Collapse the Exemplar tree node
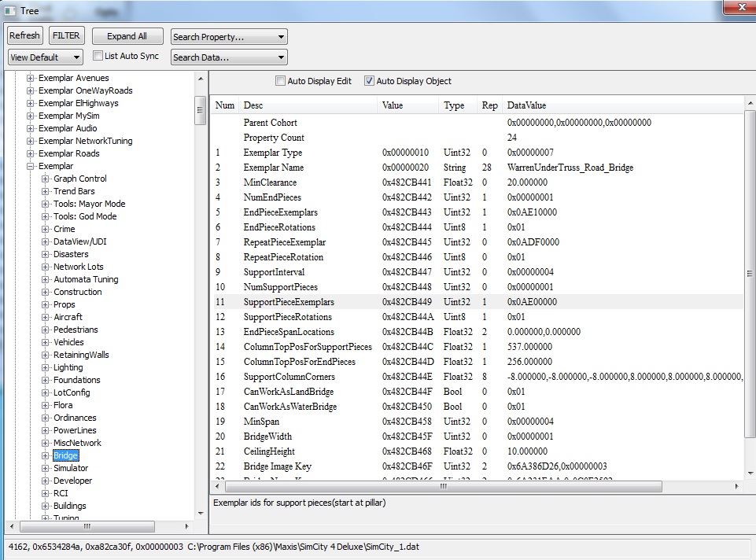Viewport: 756px width, 560px height. 30,166
